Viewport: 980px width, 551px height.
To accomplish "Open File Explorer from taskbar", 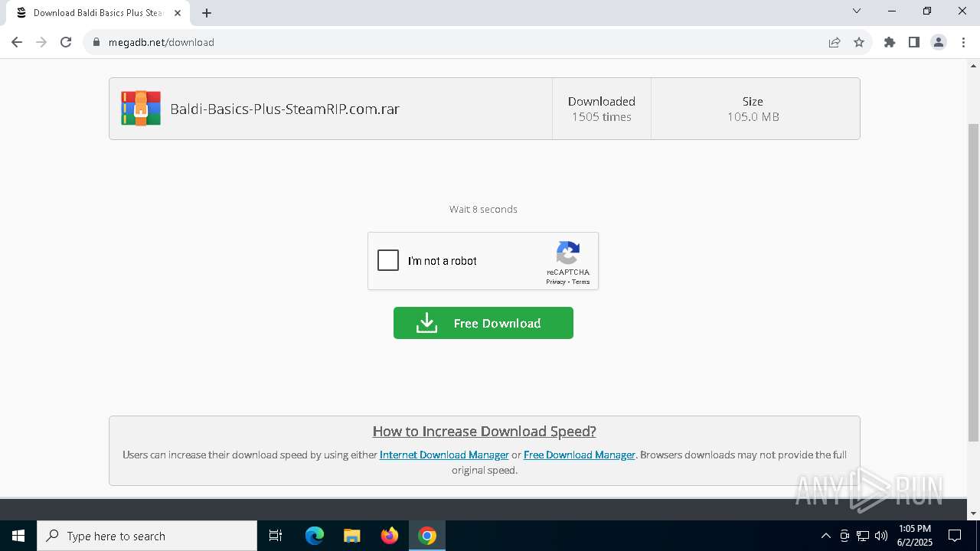I will [x=352, y=536].
